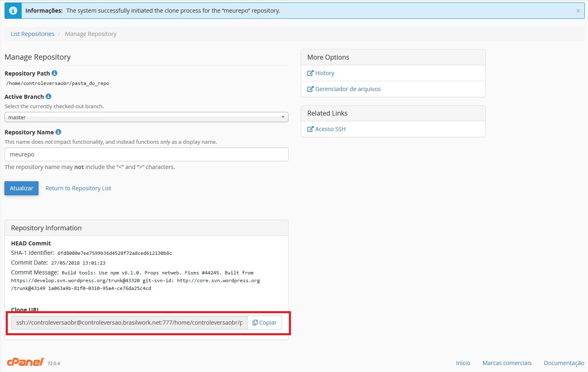Viewport: 588px width, 372px height.
Task: Click the HEAD Commit label
Action: [31, 243]
